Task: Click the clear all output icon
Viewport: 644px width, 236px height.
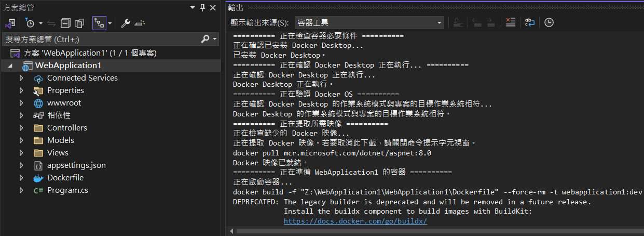Action: click(x=511, y=22)
